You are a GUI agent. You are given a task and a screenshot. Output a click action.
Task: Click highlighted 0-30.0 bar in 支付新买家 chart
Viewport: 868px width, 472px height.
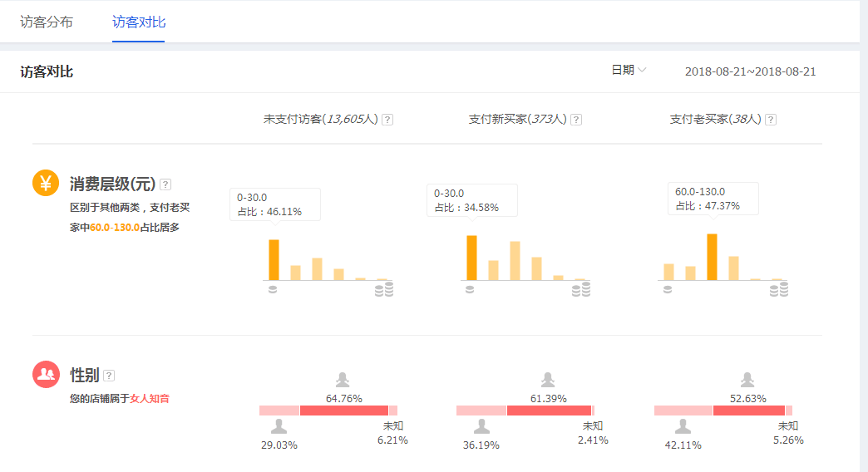[471, 258]
